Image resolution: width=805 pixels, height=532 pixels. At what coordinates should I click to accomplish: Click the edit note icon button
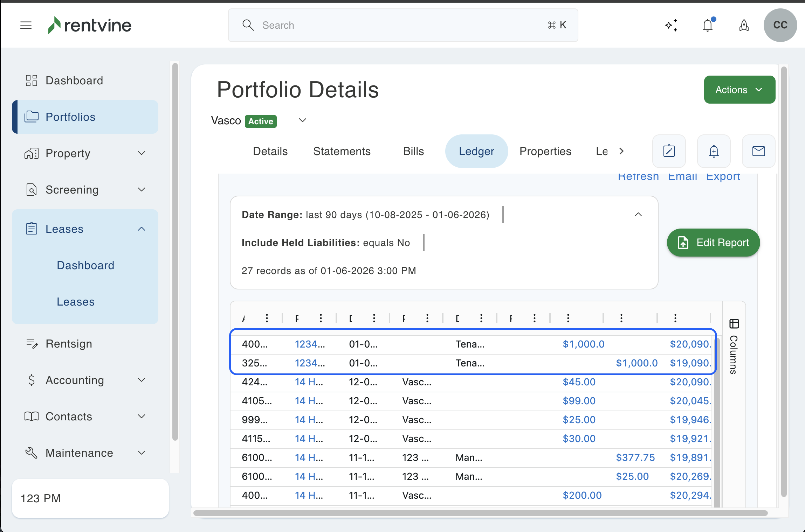click(x=669, y=151)
